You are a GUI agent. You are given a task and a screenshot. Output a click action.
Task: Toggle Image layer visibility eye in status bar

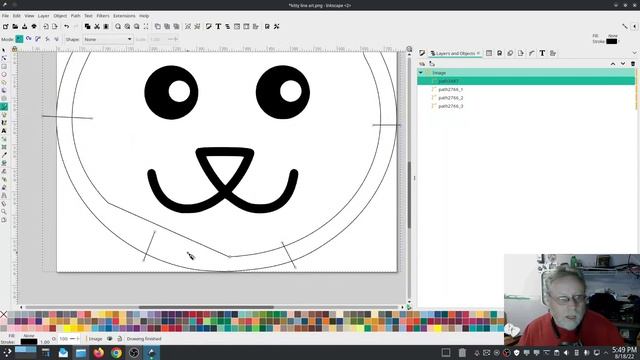pos(109,339)
